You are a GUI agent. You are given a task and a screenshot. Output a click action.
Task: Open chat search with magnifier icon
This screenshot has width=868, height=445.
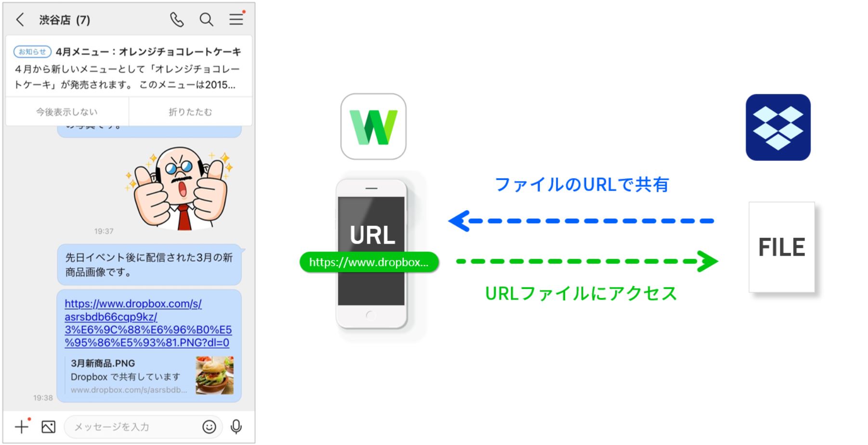click(x=206, y=20)
